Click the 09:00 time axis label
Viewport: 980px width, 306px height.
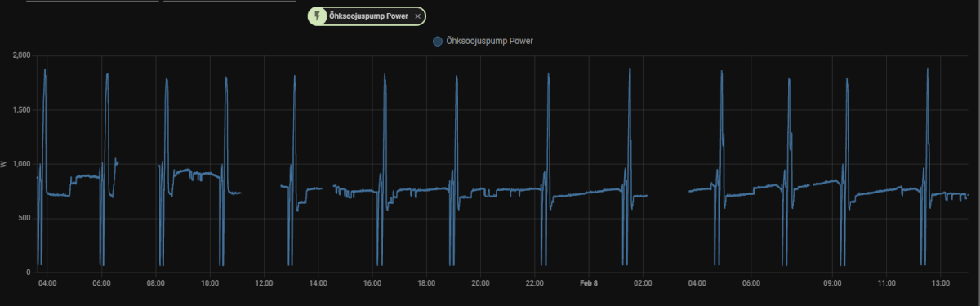[x=832, y=283]
